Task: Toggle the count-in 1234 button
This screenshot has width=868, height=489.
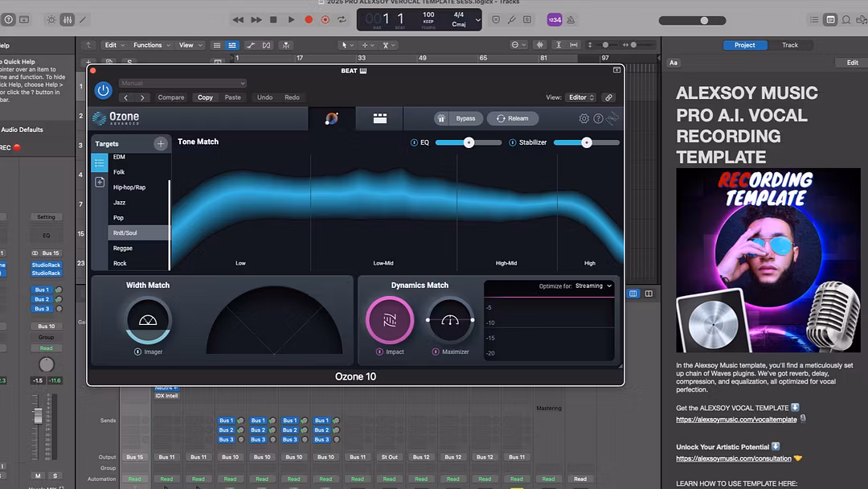Action: (554, 20)
